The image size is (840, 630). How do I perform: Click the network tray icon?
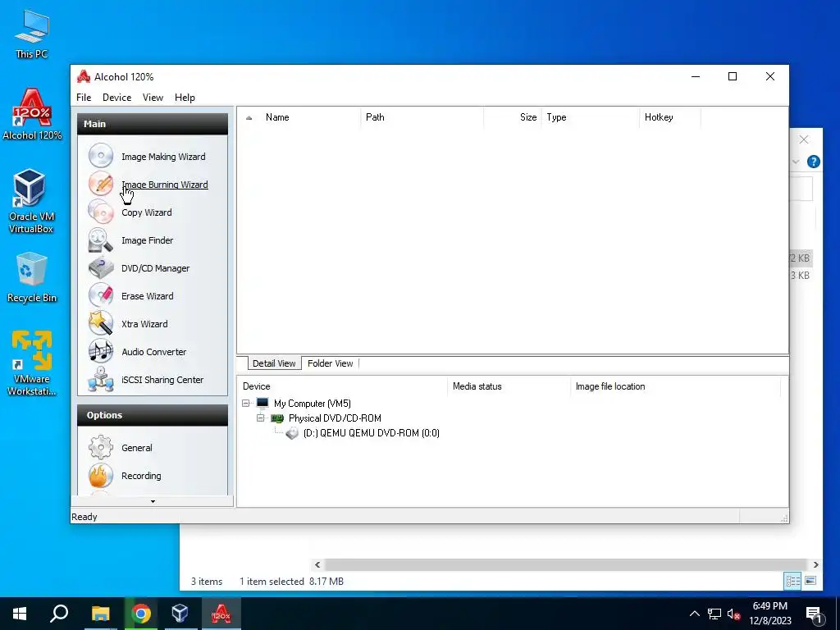click(714, 614)
